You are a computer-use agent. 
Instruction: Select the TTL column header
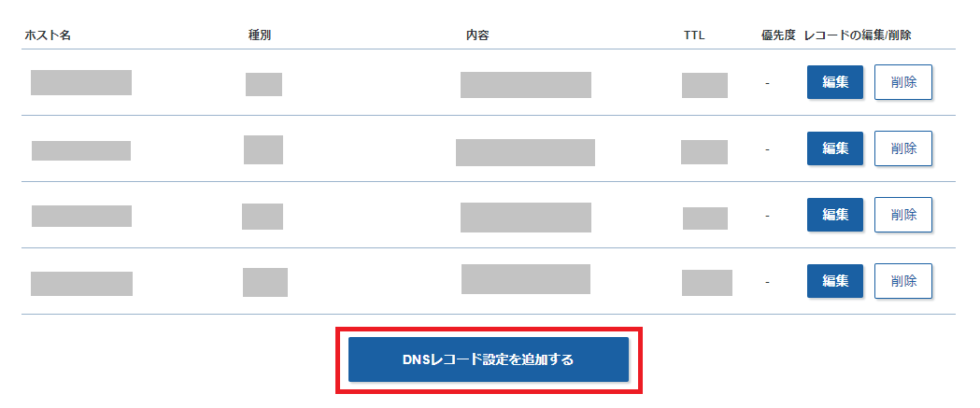click(694, 35)
